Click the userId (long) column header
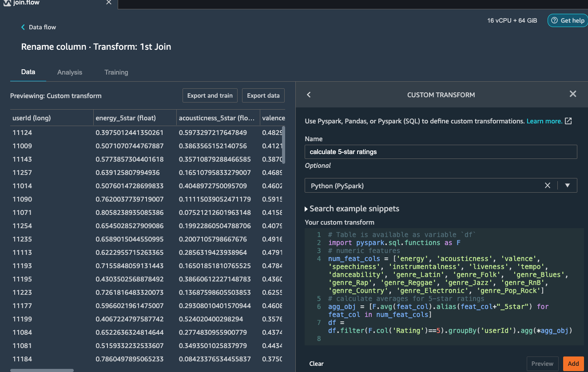The width and height of the screenshot is (588, 372). (x=52, y=118)
